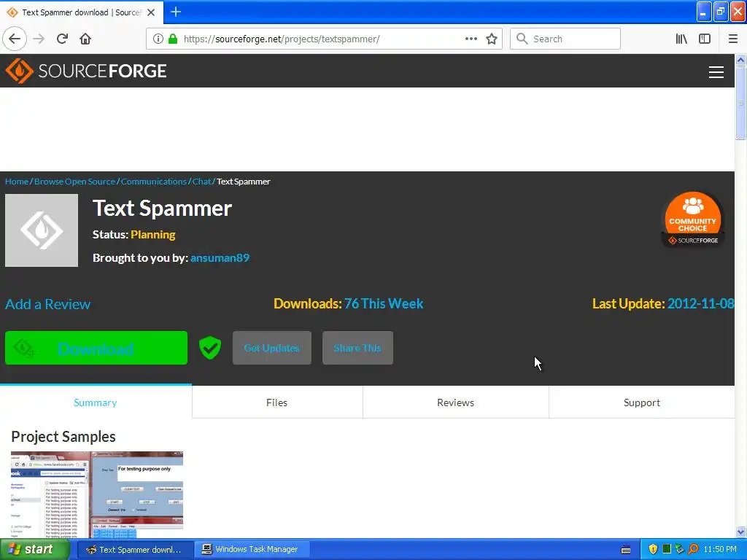Click the orange magnifier tray icon

693,550
